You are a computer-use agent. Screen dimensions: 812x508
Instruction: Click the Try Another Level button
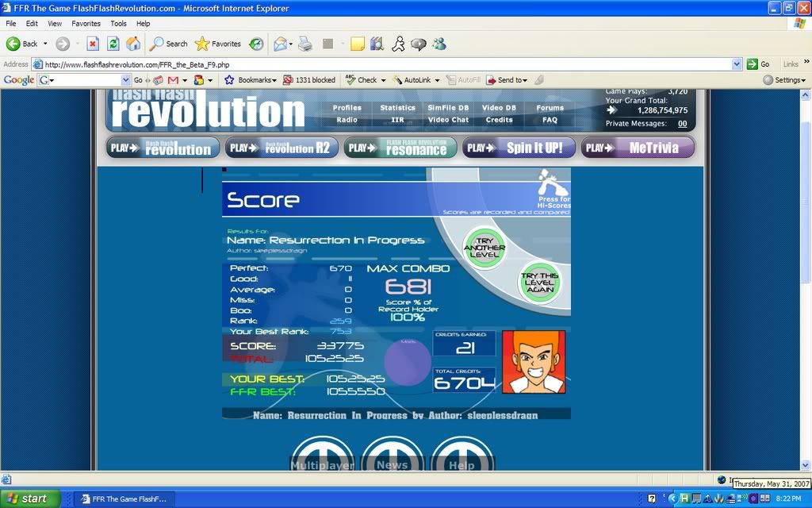485,247
